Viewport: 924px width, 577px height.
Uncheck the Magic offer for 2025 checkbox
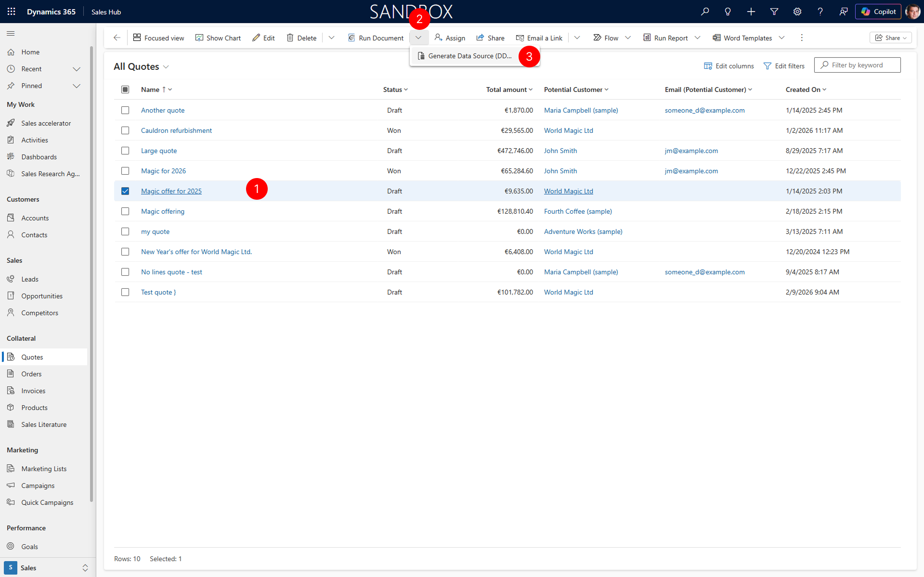coord(125,191)
